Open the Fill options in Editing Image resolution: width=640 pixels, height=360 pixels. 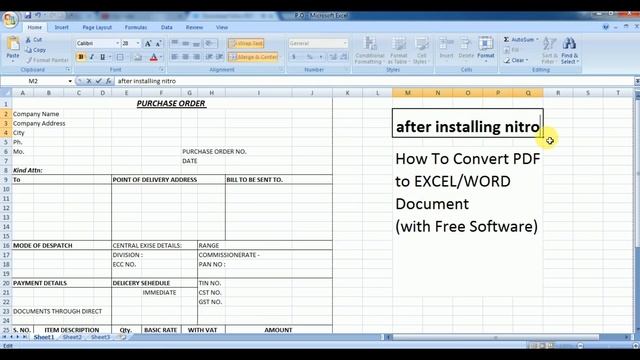[512, 50]
